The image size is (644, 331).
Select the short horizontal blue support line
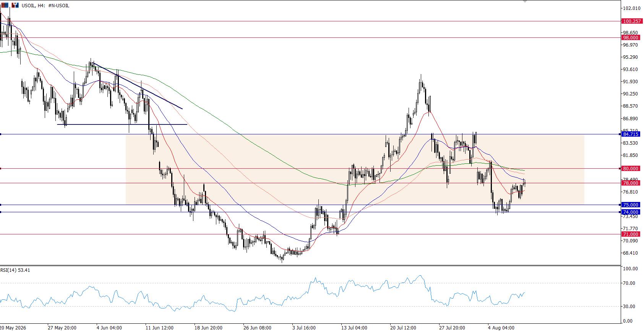(x=122, y=124)
